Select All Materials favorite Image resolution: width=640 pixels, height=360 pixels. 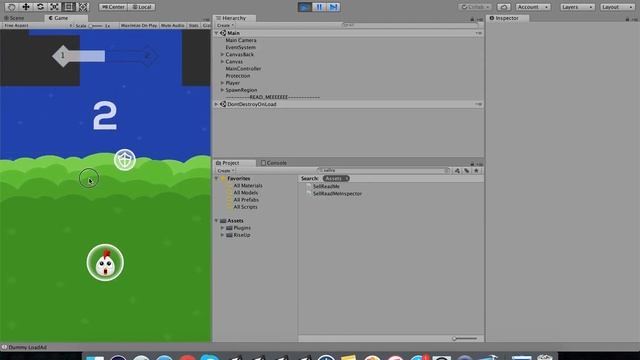point(248,186)
